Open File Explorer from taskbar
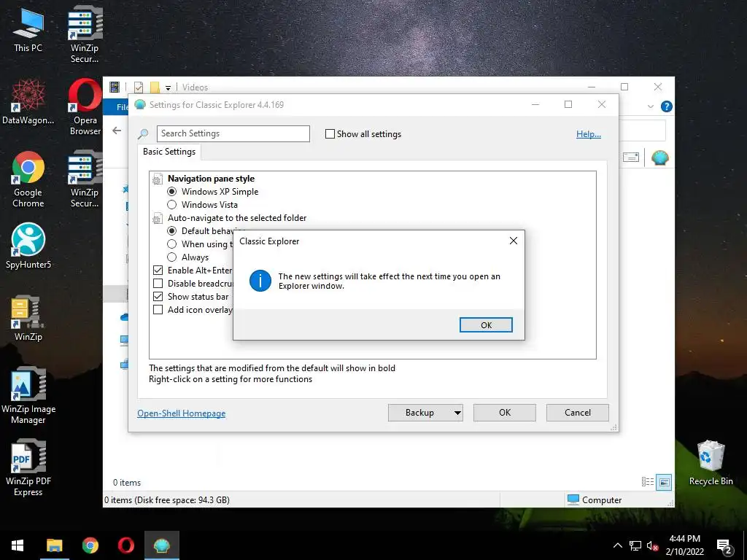Image resolution: width=747 pixels, height=560 pixels. pos(54,545)
